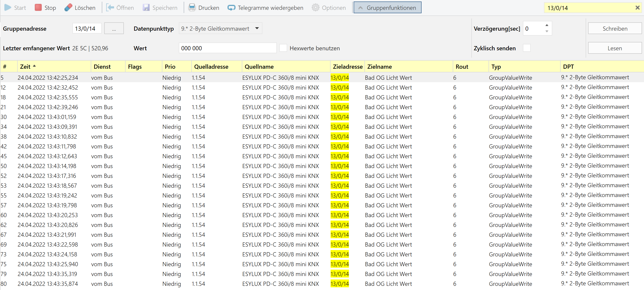The height and width of the screenshot is (290, 644).
Task: Open the group address browse button
Action: [114, 28]
